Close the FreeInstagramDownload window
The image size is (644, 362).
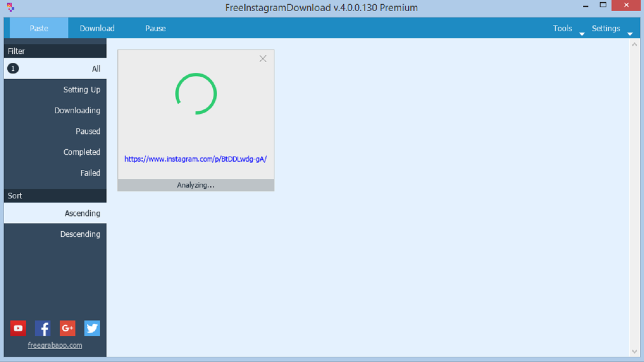click(626, 5)
